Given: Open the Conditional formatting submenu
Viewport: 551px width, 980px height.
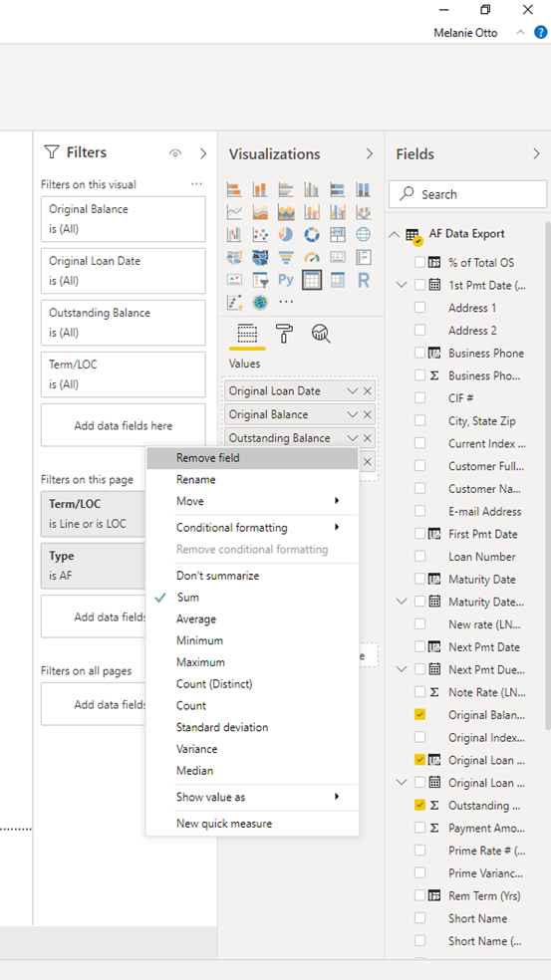Looking at the screenshot, I should point(253,528).
